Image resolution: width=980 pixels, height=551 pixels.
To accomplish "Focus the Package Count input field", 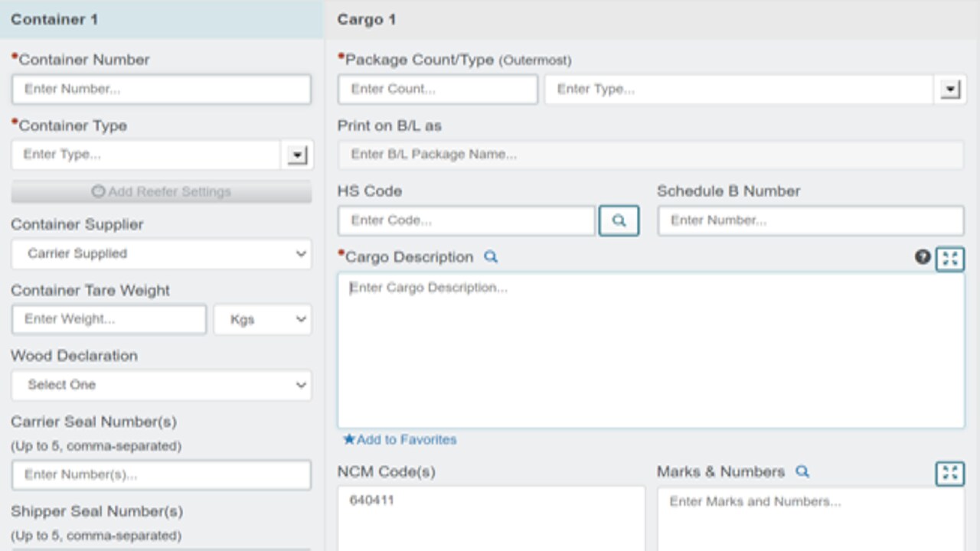I will pyautogui.click(x=437, y=89).
